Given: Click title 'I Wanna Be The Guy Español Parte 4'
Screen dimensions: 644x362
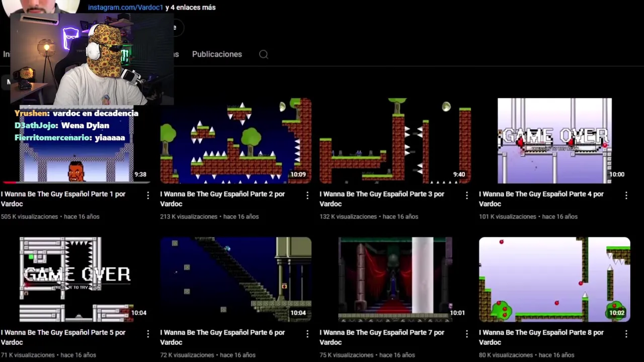Looking at the screenshot, I should pyautogui.click(x=541, y=199).
